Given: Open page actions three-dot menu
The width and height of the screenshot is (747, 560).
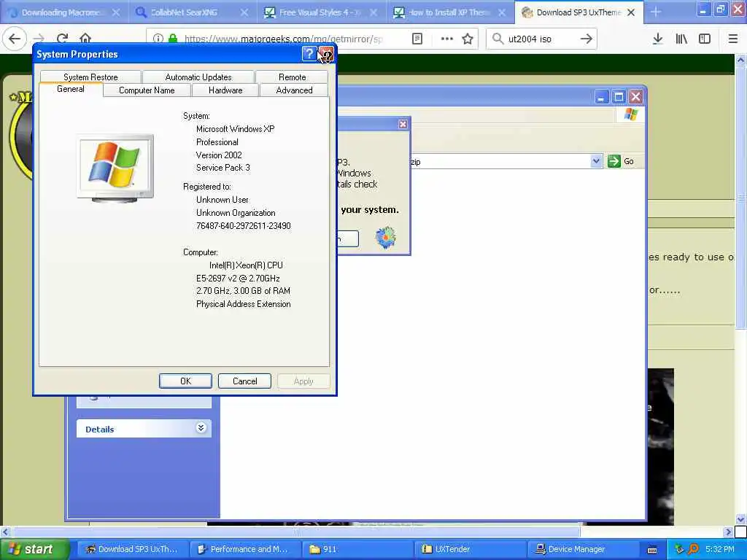Looking at the screenshot, I should [x=447, y=39].
